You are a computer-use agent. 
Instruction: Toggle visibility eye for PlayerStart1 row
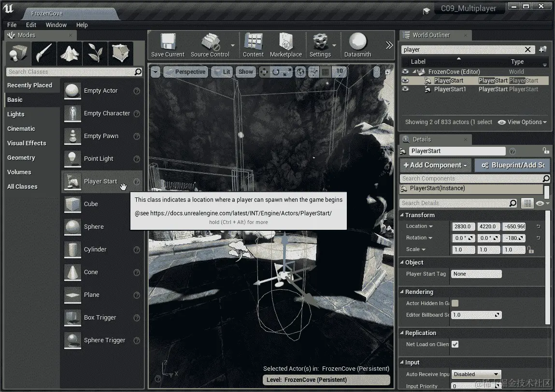[405, 89]
